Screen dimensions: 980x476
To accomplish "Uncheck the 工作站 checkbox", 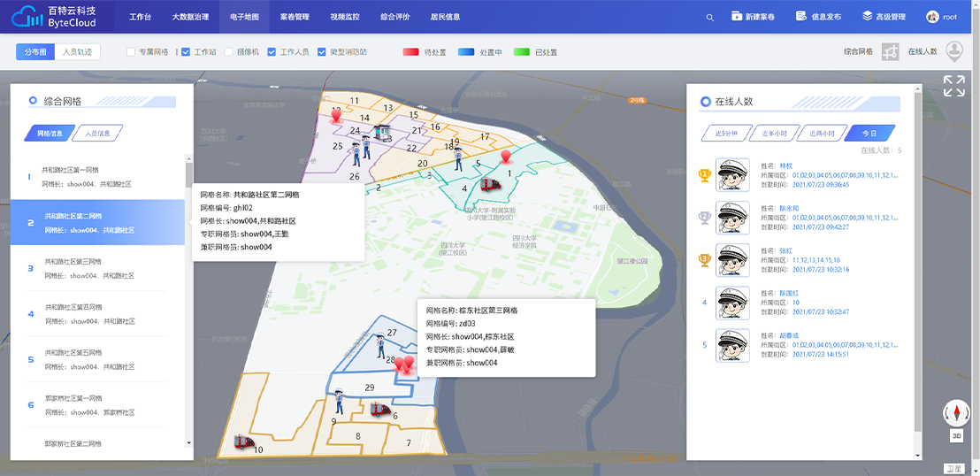I will point(186,52).
